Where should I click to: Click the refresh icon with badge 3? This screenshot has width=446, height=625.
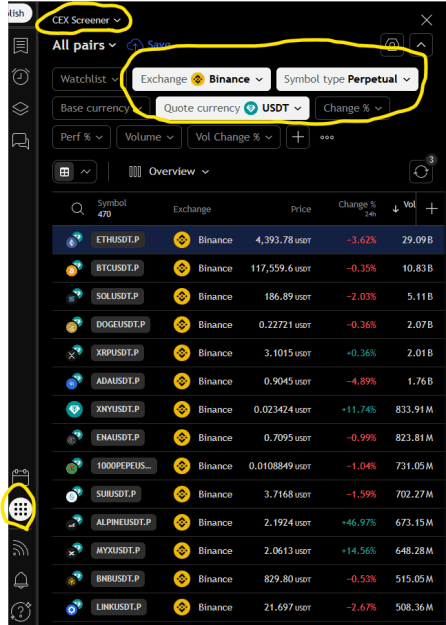click(x=421, y=172)
